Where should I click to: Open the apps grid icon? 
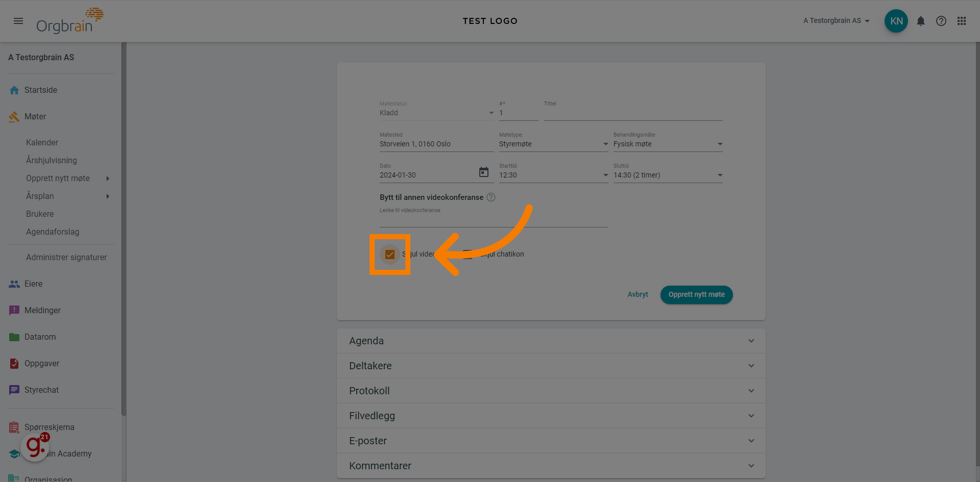pyautogui.click(x=962, y=21)
